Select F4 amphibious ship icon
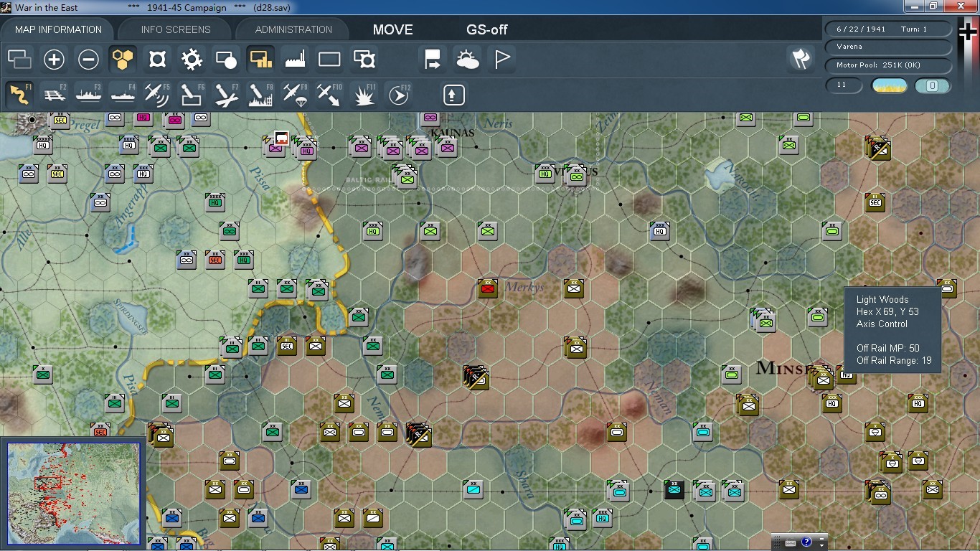The height and width of the screenshot is (551, 980). (x=123, y=95)
